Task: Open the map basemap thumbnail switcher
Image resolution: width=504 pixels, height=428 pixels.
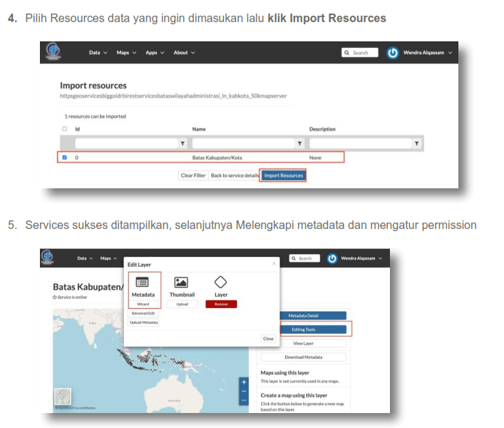Action: tap(63, 398)
